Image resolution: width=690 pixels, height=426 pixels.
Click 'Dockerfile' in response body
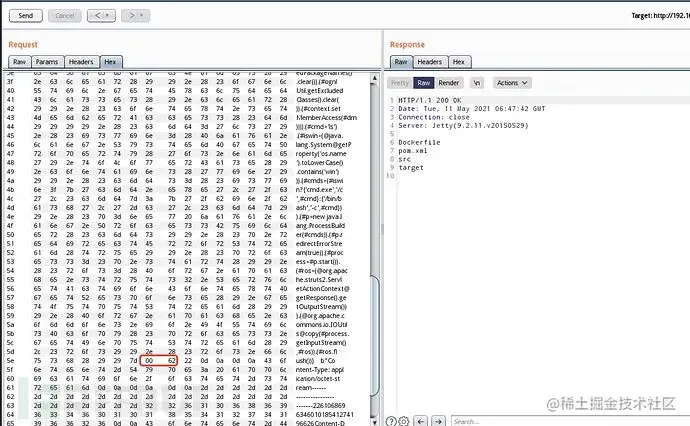(419, 142)
